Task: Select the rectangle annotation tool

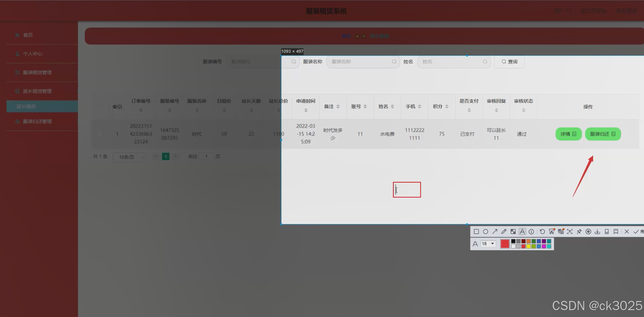Action: coord(476,232)
